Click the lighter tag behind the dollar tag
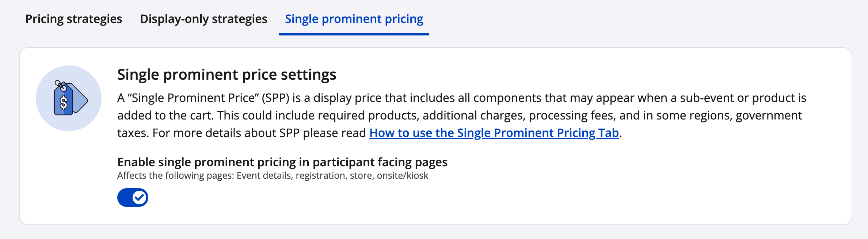The height and width of the screenshot is (239, 868). 81,99
